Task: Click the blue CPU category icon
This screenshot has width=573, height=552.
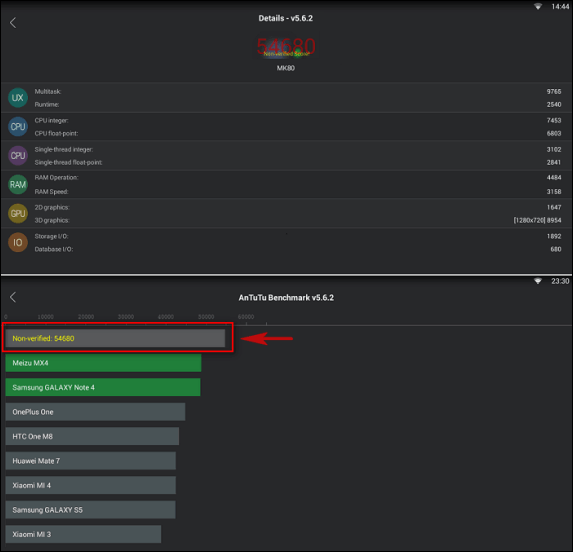Action: pos(18,126)
